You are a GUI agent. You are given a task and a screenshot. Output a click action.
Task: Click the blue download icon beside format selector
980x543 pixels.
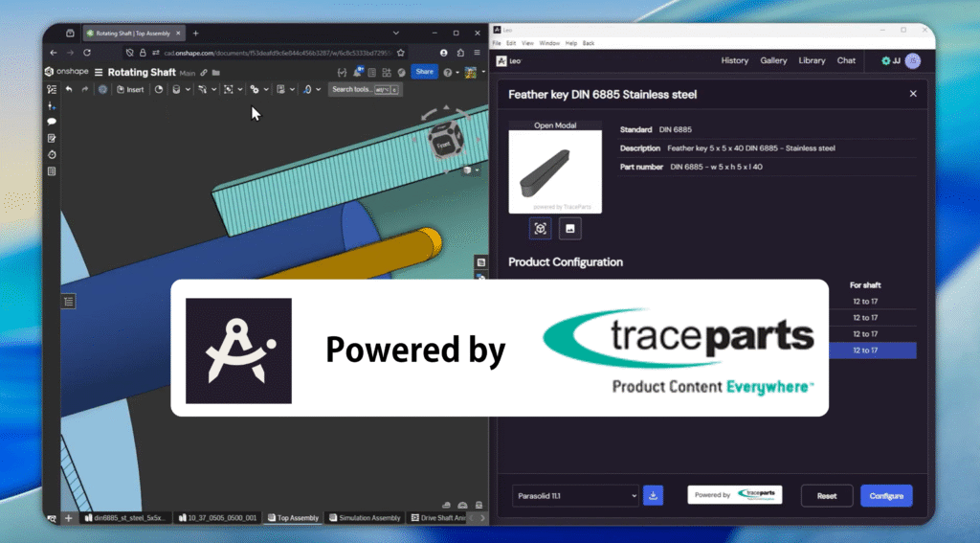[653, 495]
